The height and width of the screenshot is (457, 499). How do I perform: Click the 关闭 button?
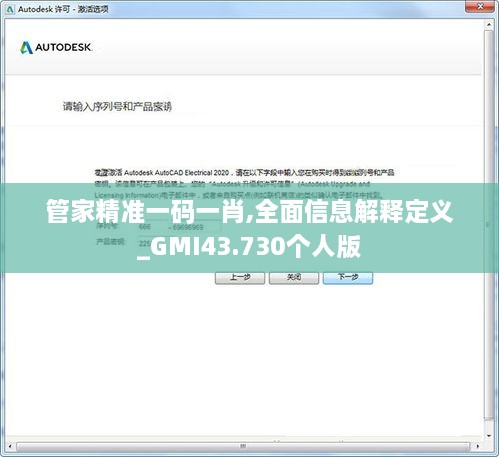[294, 277]
